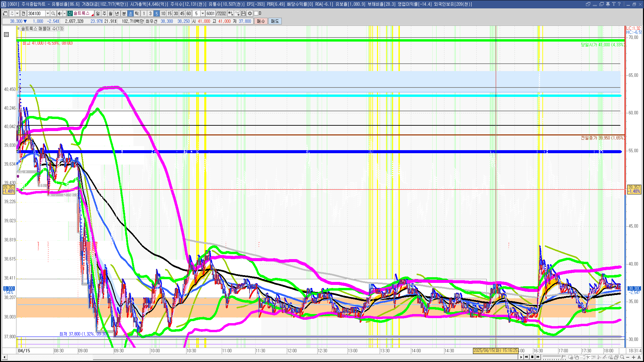Click the zoom magnifier icon at bottom
644x362 pixels.
pos(622,357)
